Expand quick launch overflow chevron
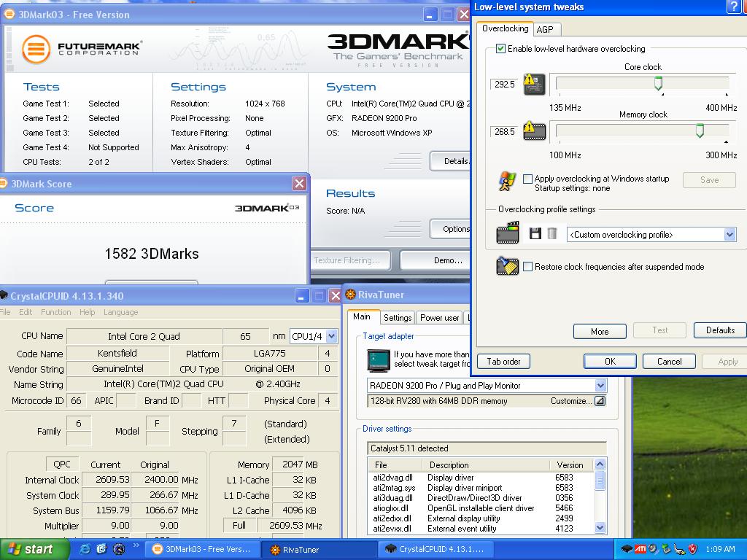The width and height of the screenshot is (747, 560). click(136, 545)
